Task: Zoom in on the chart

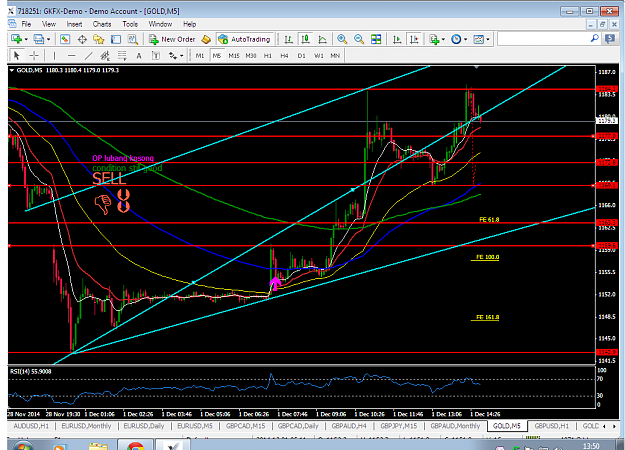Action: pos(342,39)
